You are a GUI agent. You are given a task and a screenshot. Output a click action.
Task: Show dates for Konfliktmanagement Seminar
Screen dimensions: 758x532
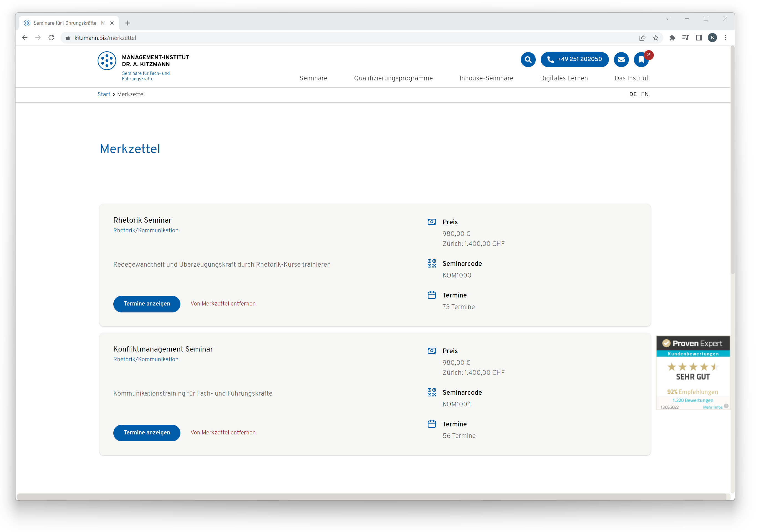click(147, 432)
